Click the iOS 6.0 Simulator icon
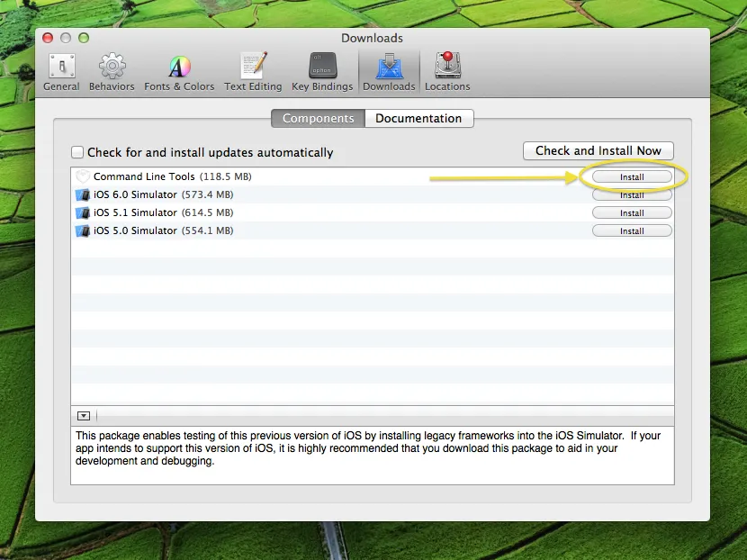This screenshot has width=747, height=560. tap(83, 194)
